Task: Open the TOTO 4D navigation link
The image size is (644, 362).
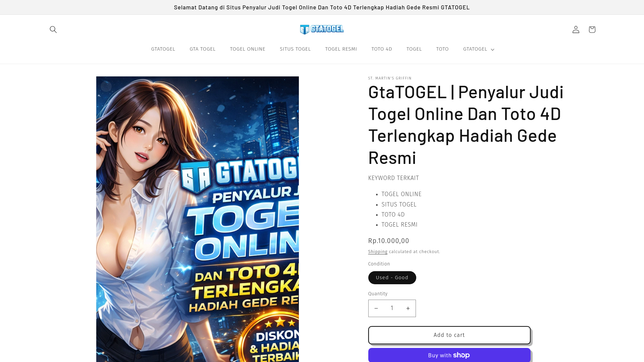Action: pos(382,49)
